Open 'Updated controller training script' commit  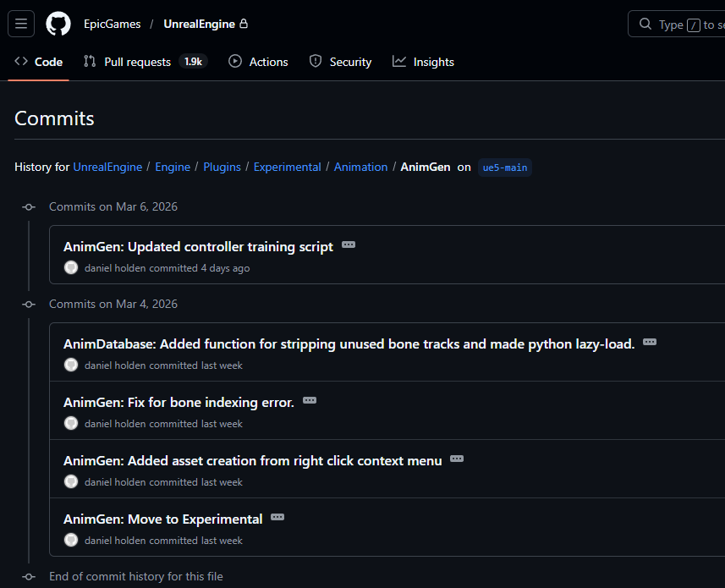tap(198, 247)
